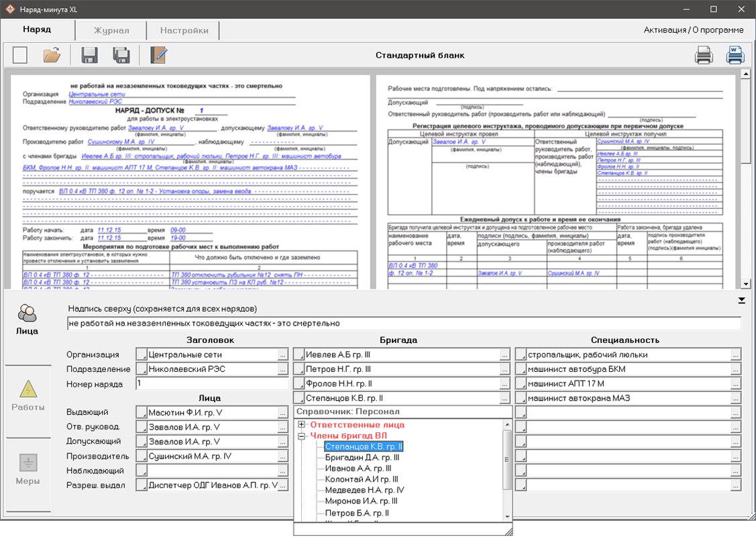
Task: Save using the single floppy disk icon
Action: (89, 55)
